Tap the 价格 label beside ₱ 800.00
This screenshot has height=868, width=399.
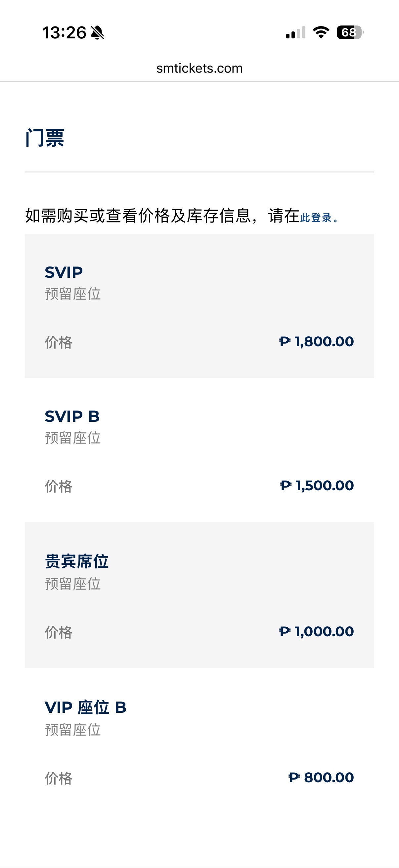[x=59, y=778]
